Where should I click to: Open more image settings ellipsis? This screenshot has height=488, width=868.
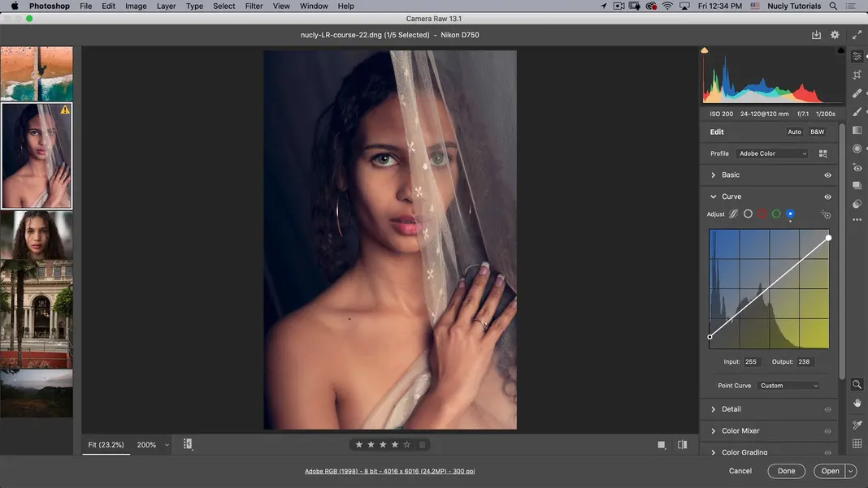(x=857, y=220)
